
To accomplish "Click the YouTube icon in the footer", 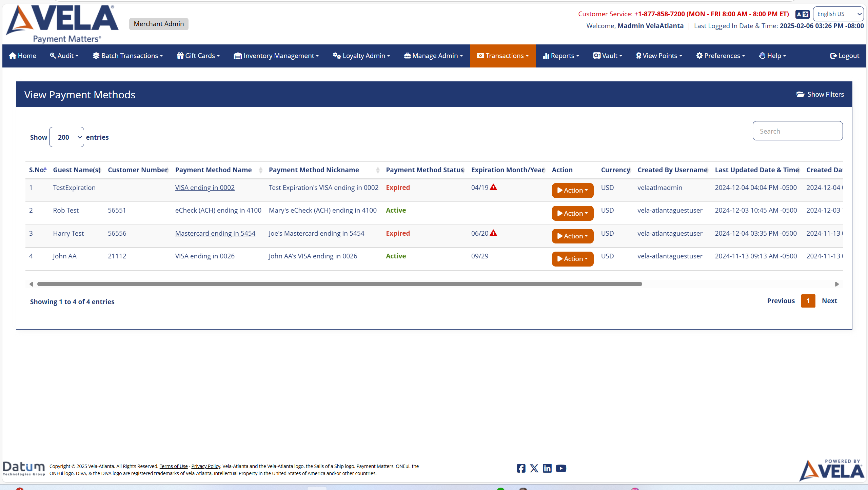I will [561, 468].
